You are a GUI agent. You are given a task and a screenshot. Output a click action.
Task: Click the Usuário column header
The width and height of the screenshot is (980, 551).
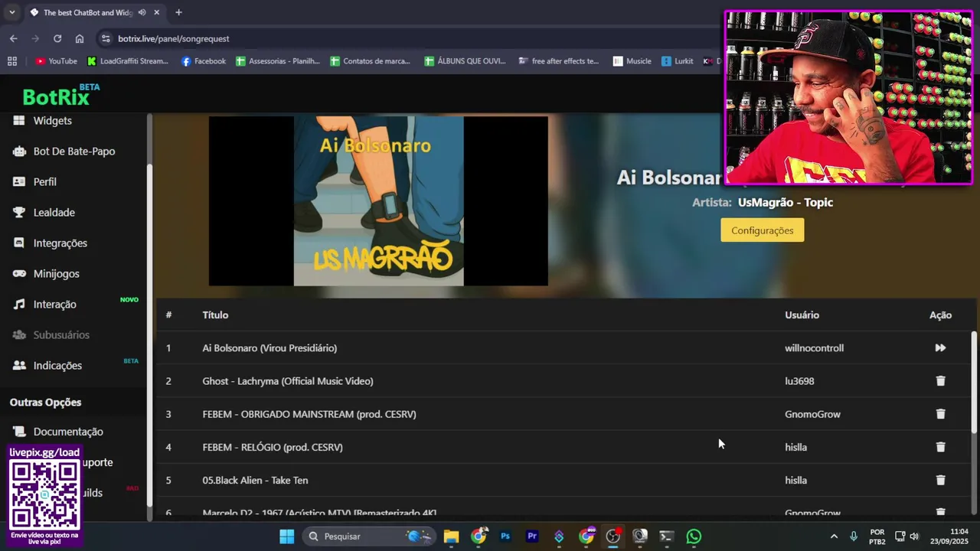[802, 315]
